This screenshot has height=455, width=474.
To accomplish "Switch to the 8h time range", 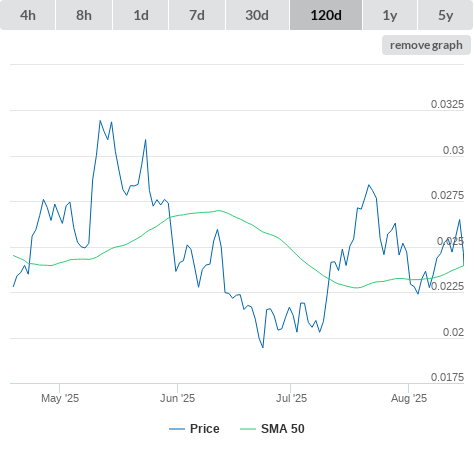I will [x=84, y=15].
